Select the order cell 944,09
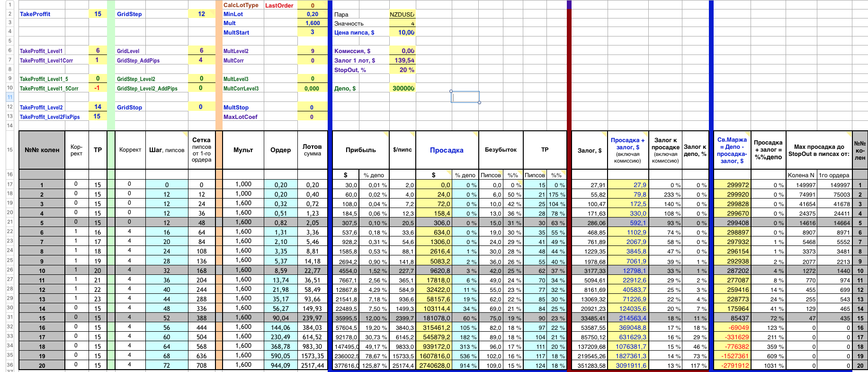 pyautogui.click(x=280, y=365)
